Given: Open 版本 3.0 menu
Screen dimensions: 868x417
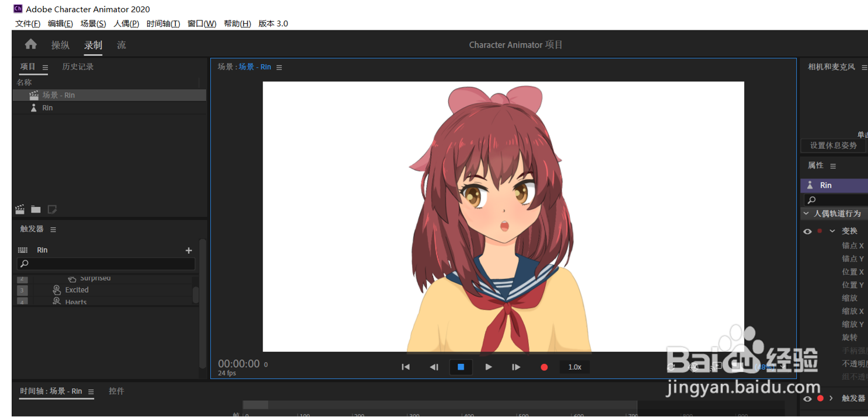Looking at the screenshot, I should (x=273, y=23).
